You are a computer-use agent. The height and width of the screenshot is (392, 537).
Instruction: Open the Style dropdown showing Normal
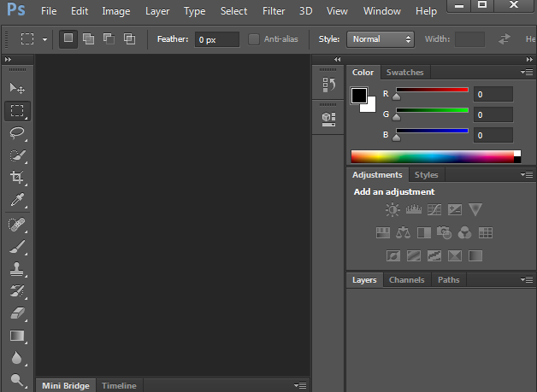[381, 39]
